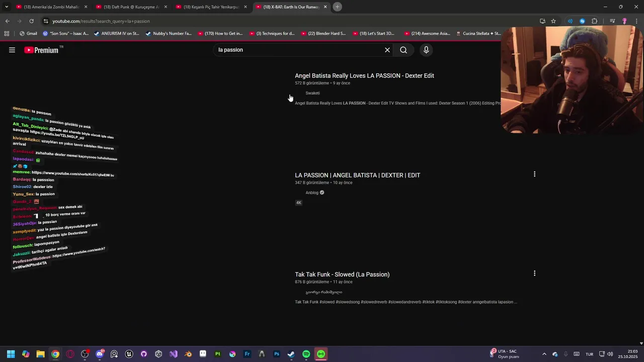The height and width of the screenshot is (362, 644).
Task: Open LA PASSION | ANGEL BATISTA | DEXTER | EDIT
Action: (357, 175)
